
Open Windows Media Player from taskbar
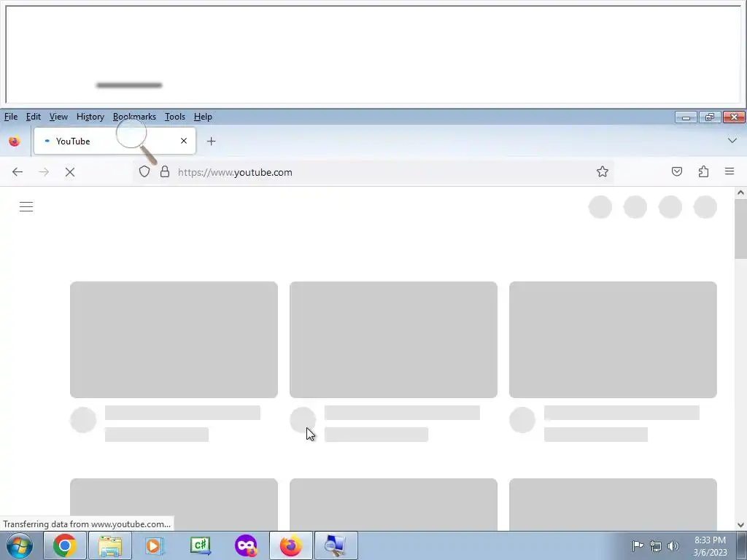tap(154, 545)
